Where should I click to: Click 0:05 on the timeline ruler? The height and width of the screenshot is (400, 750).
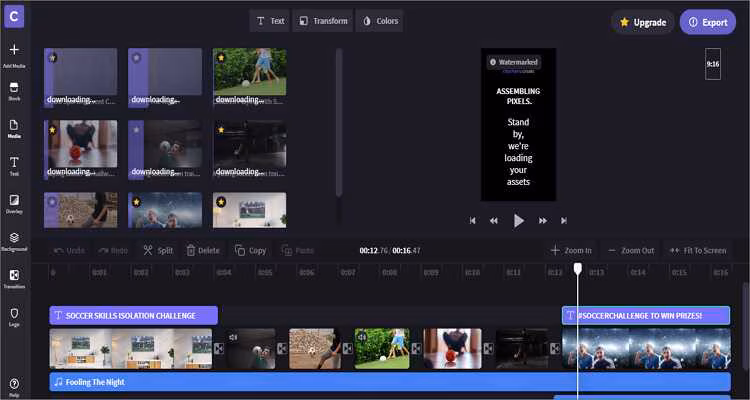pyautogui.click(x=265, y=273)
